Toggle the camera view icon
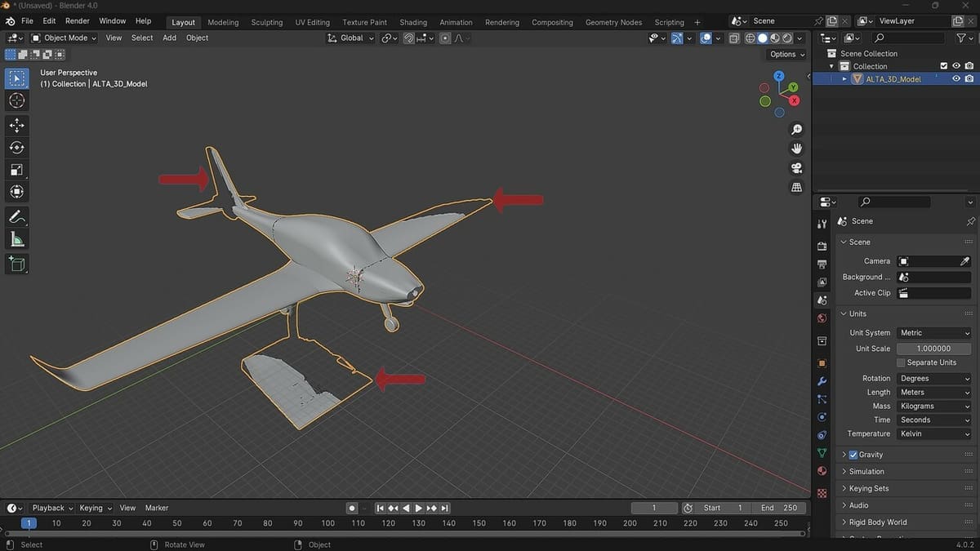 797,168
